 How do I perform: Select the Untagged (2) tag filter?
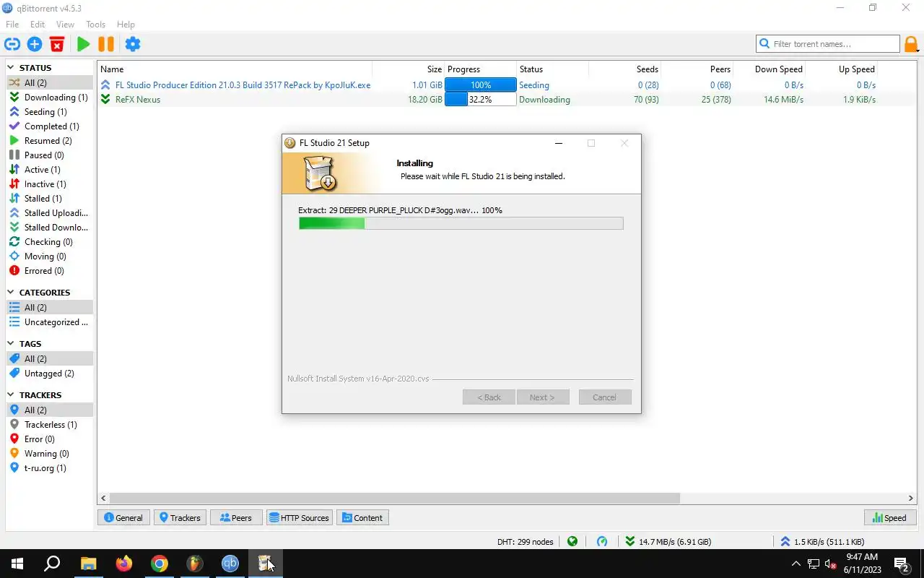tap(50, 374)
